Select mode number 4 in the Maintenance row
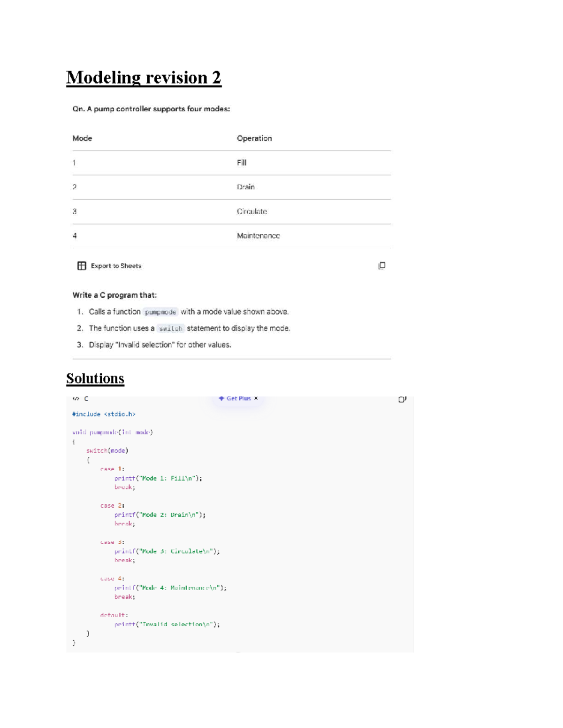 (75, 236)
